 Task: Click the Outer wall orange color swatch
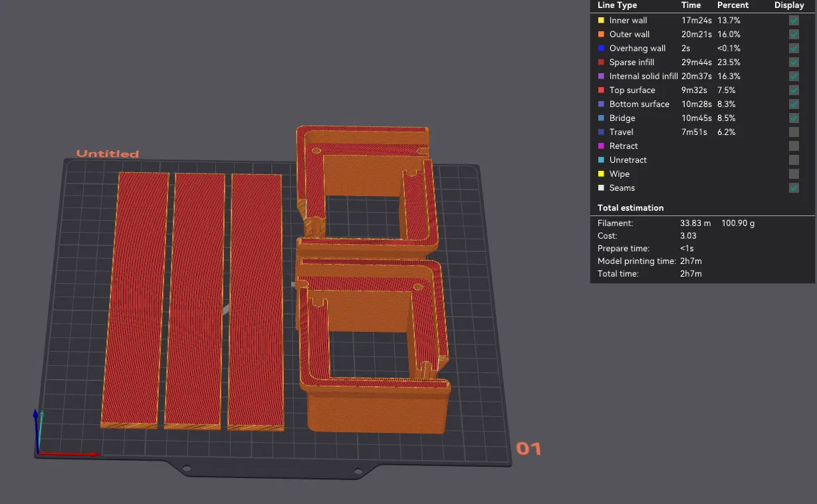(x=601, y=35)
